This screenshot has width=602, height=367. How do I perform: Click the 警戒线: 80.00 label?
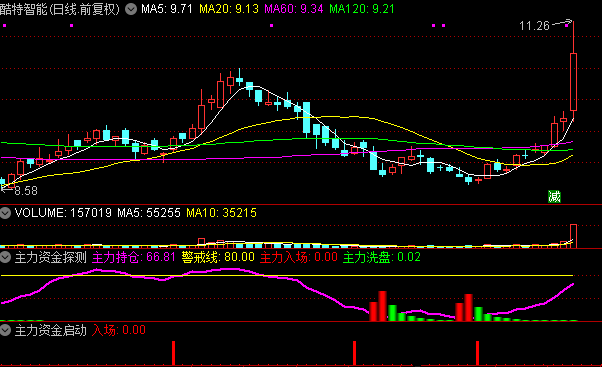pyautogui.click(x=218, y=257)
